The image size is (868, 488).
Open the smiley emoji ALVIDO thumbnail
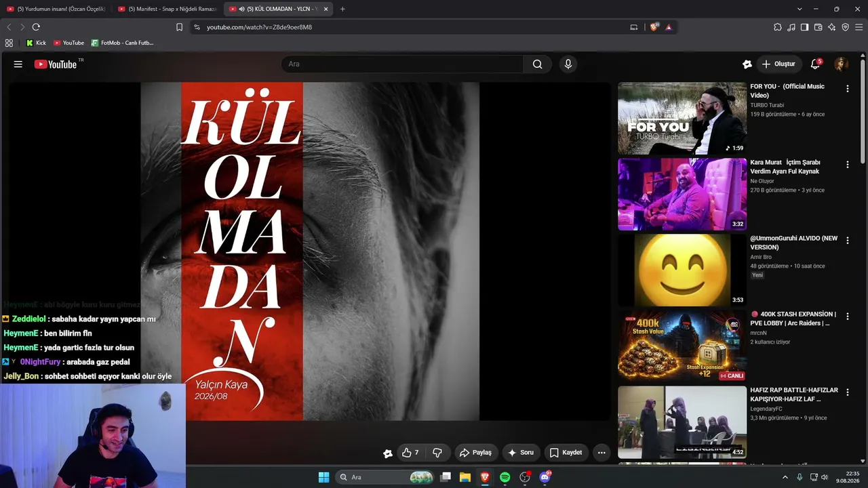pyautogui.click(x=682, y=270)
